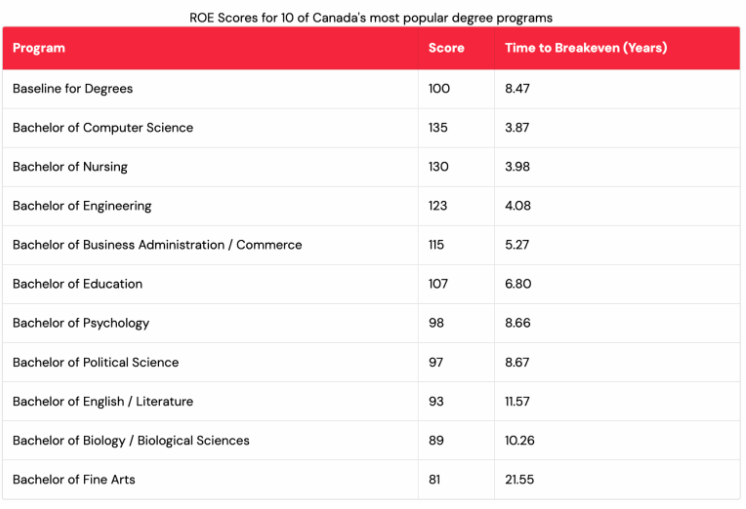Click the Time to Breakeven (Years) header
The width and height of the screenshot is (746, 509).
(x=586, y=48)
